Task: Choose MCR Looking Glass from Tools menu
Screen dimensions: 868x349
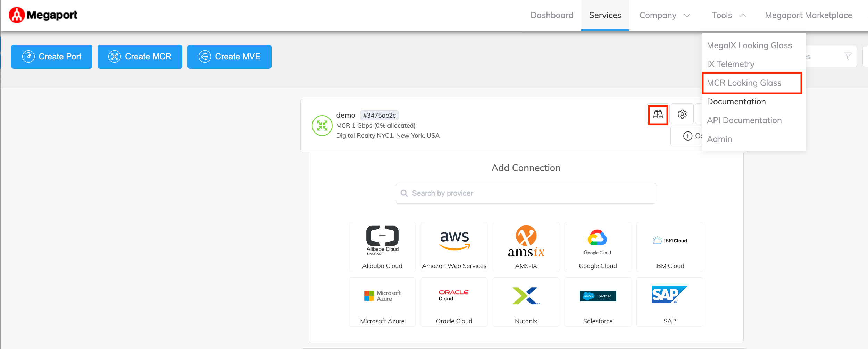Action: click(744, 83)
